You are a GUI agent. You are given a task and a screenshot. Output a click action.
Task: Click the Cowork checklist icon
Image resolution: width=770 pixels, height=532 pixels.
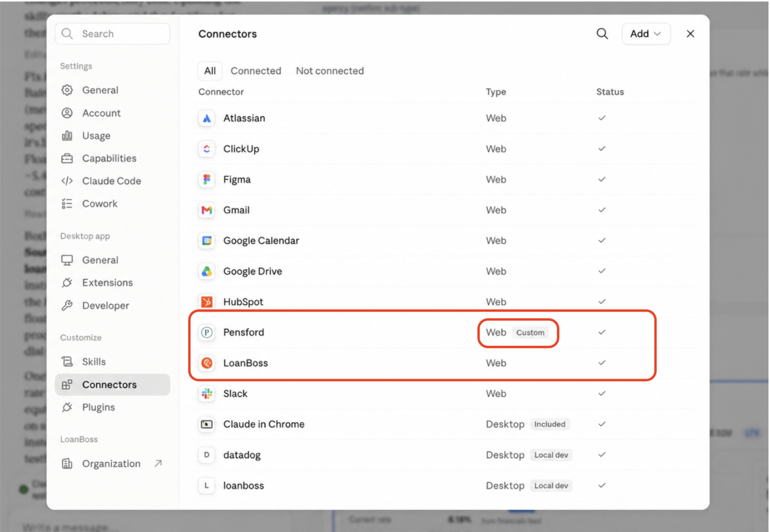[67, 204]
